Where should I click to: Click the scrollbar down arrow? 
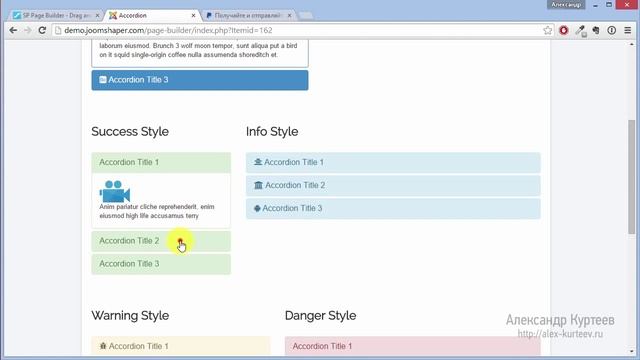[x=631, y=352]
